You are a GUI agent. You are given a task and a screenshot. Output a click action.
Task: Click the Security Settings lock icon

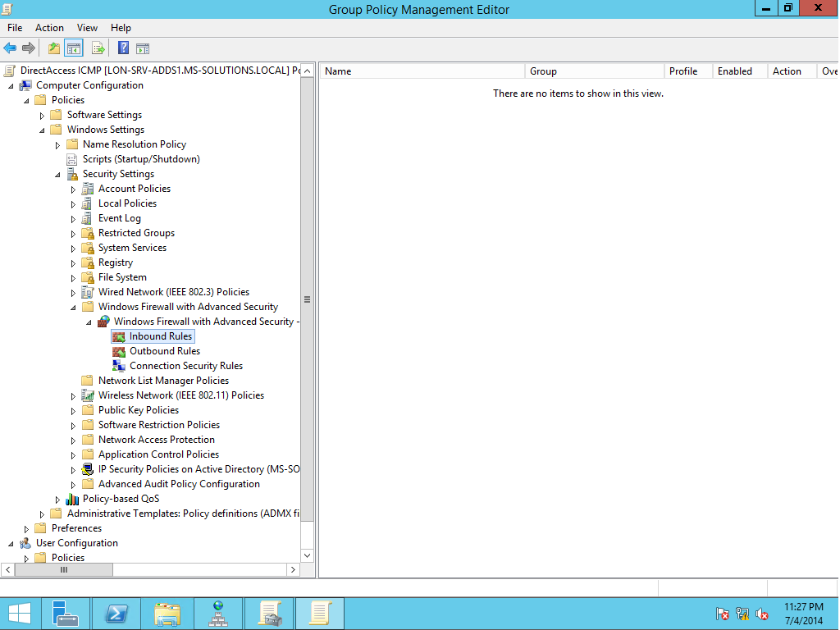pos(72,174)
